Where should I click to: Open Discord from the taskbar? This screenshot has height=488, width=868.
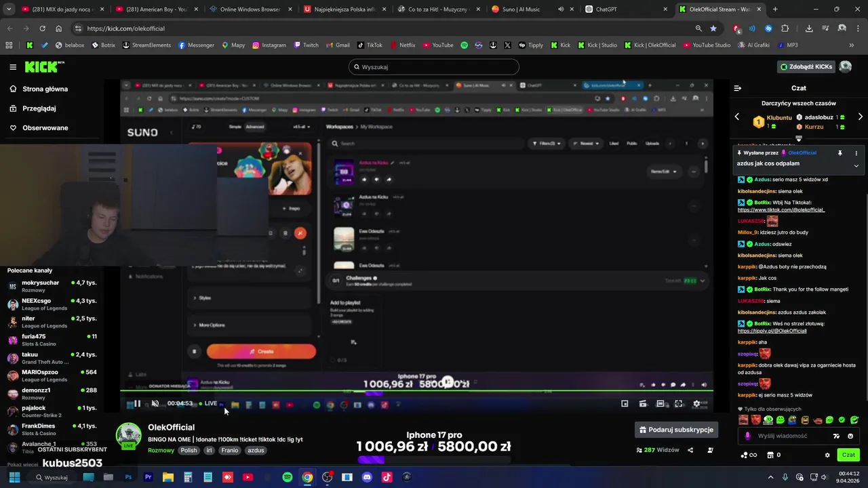pyautogui.click(x=367, y=477)
